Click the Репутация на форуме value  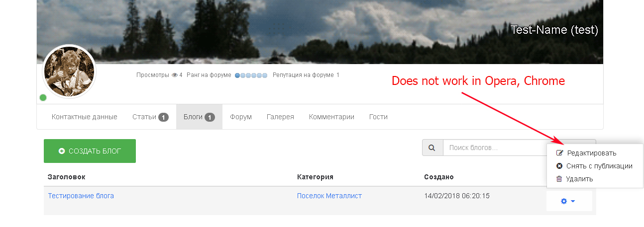click(337, 75)
